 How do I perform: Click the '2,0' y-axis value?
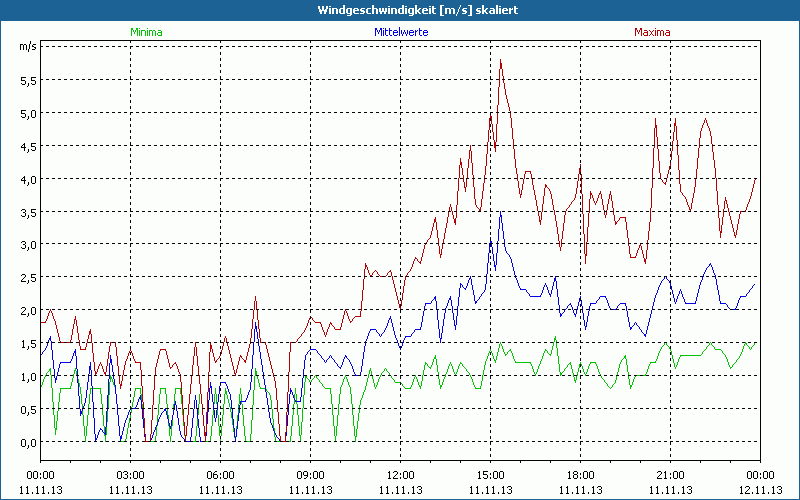(x=28, y=311)
